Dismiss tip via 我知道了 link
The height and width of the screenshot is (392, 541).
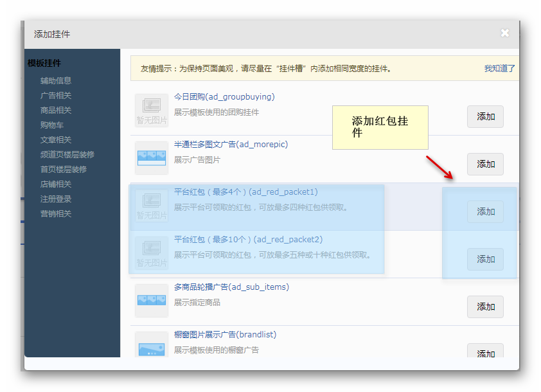500,69
